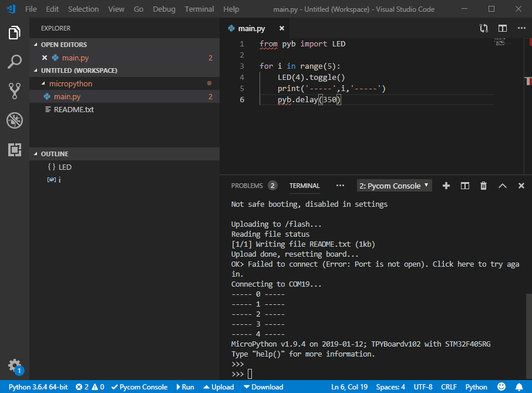532x393 pixels.
Task: Open notifications bell in status bar
Action: point(519,387)
